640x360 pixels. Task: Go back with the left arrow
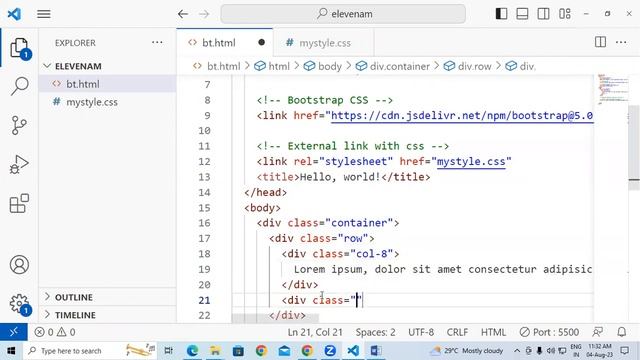pos(183,14)
